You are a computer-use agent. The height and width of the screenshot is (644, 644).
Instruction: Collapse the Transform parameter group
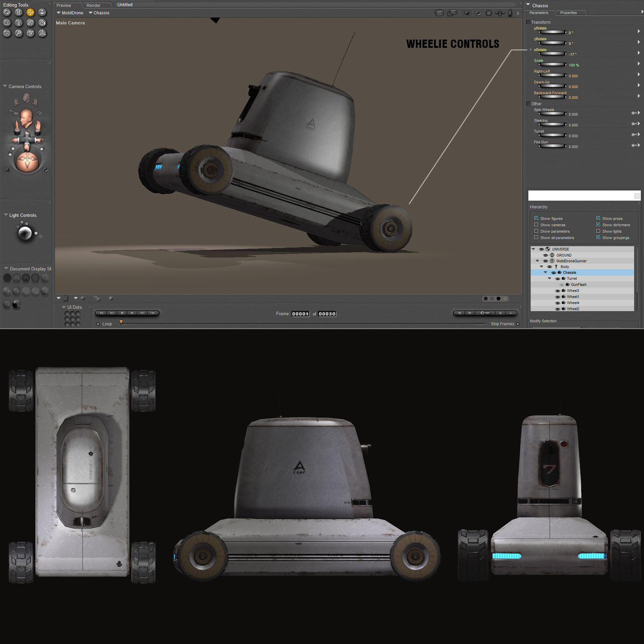pyautogui.click(x=529, y=22)
